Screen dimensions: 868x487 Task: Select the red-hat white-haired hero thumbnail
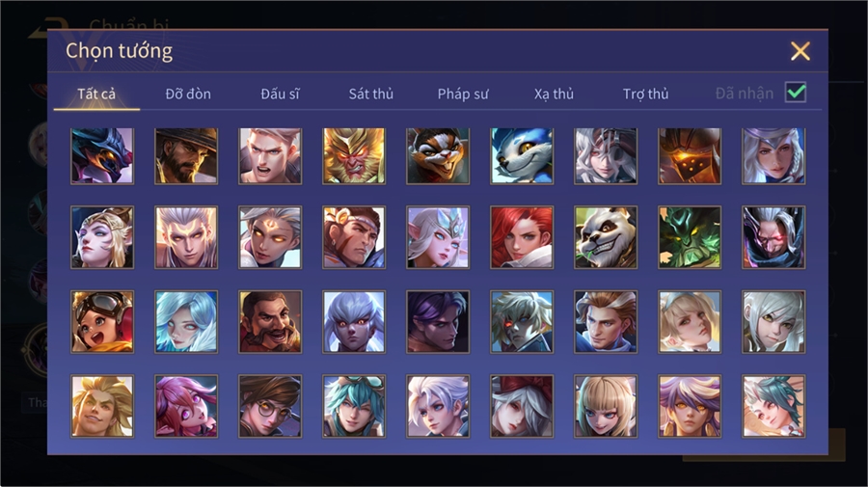click(x=522, y=406)
